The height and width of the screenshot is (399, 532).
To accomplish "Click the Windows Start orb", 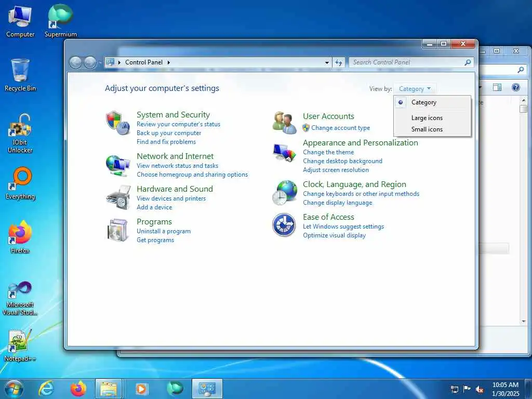I will pyautogui.click(x=14, y=389).
